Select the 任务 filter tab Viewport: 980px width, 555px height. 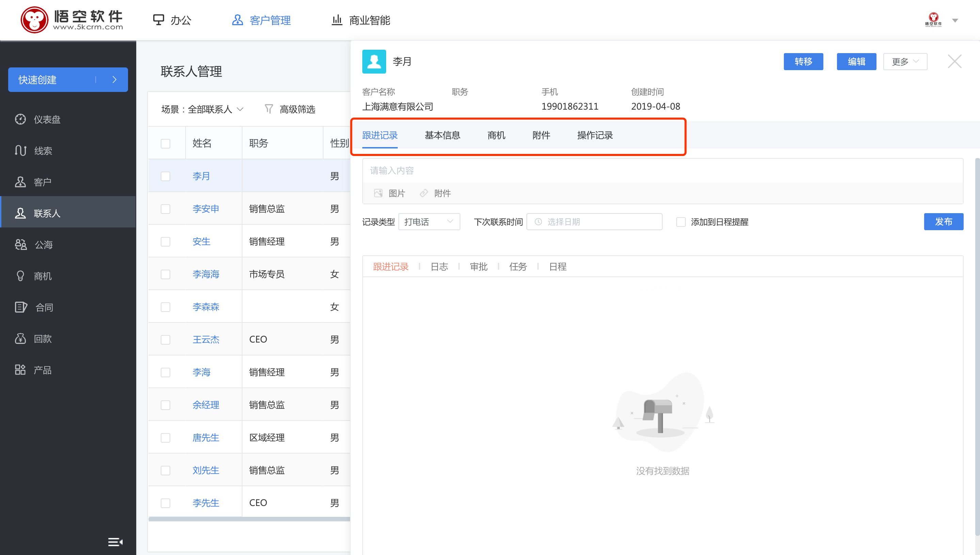click(518, 267)
